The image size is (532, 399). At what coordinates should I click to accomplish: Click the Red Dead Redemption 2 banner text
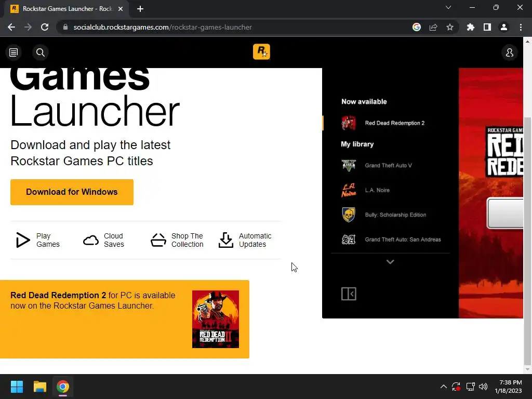coord(93,300)
